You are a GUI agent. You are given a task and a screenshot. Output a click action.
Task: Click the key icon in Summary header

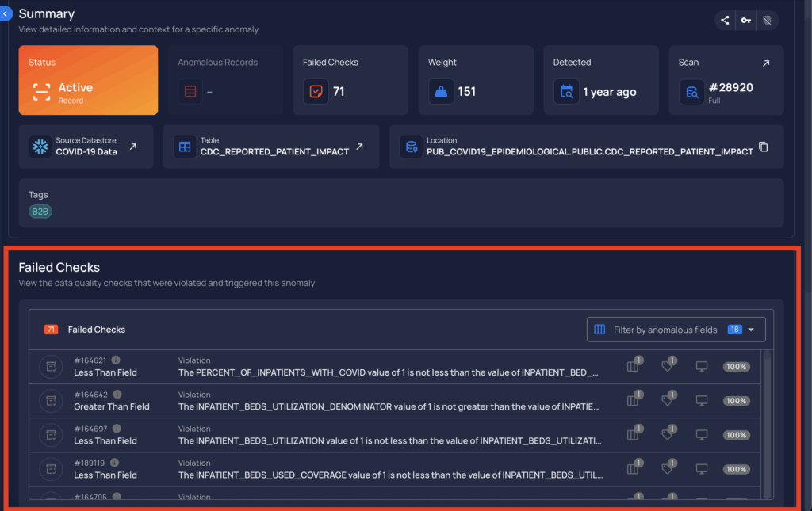tap(745, 20)
